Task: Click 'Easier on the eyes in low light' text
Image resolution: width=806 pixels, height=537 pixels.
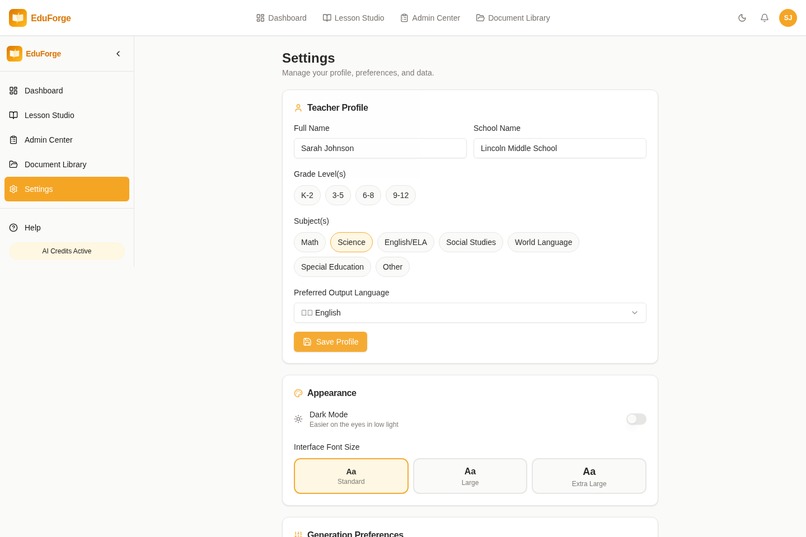Action: pyautogui.click(x=354, y=424)
